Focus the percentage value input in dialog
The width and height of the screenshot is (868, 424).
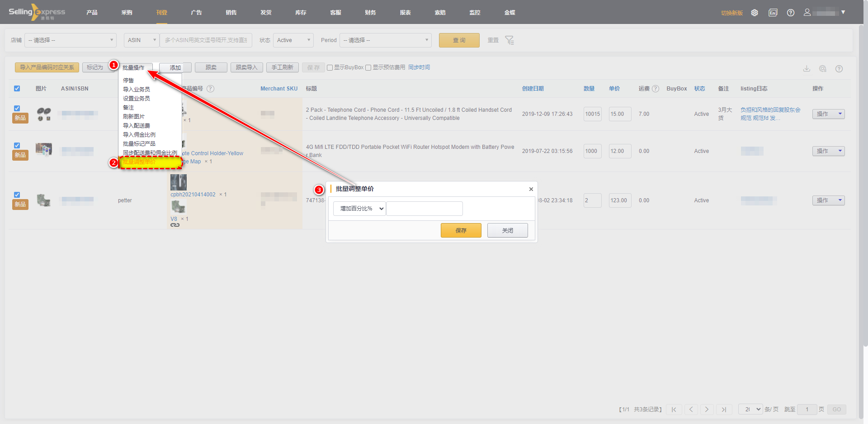tap(425, 209)
